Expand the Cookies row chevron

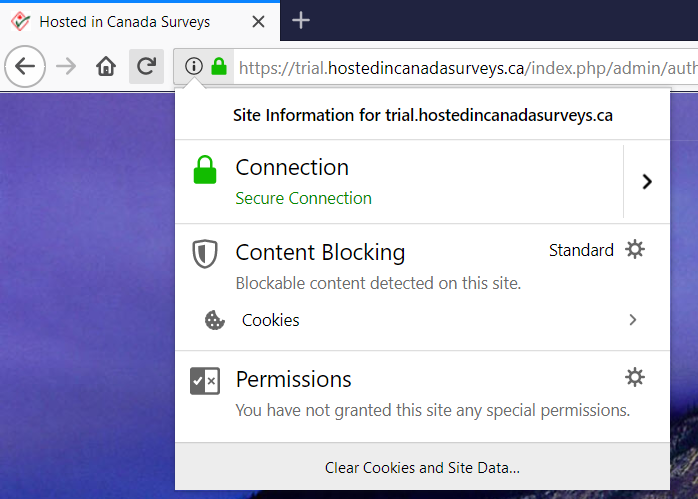633,320
